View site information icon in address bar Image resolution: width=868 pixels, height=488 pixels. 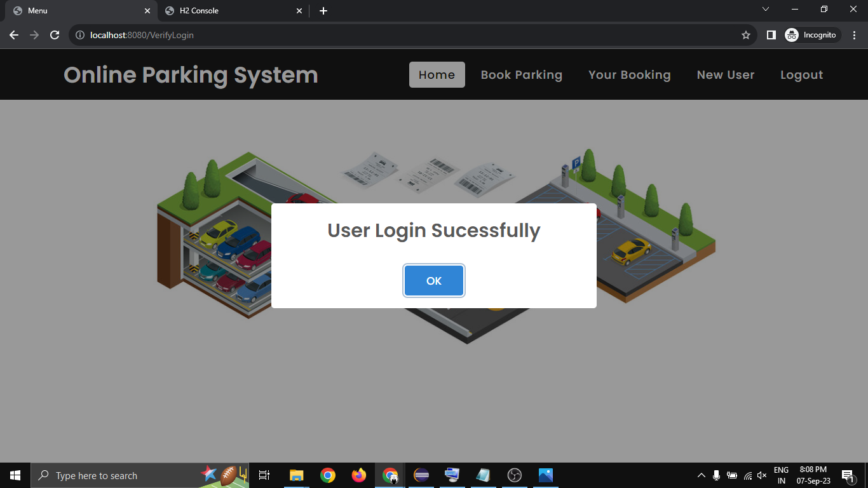click(x=80, y=35)
